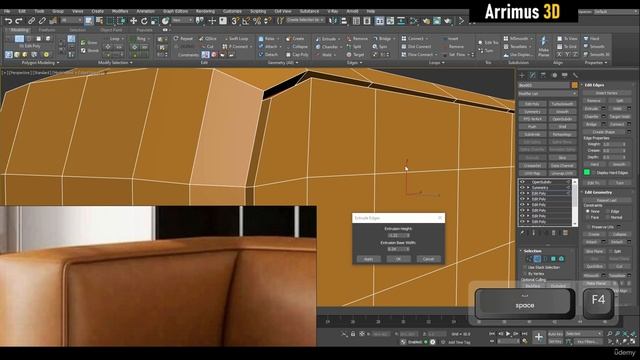
Task: Select Element sub-object icon in Selection rollout
Action: 561,259
